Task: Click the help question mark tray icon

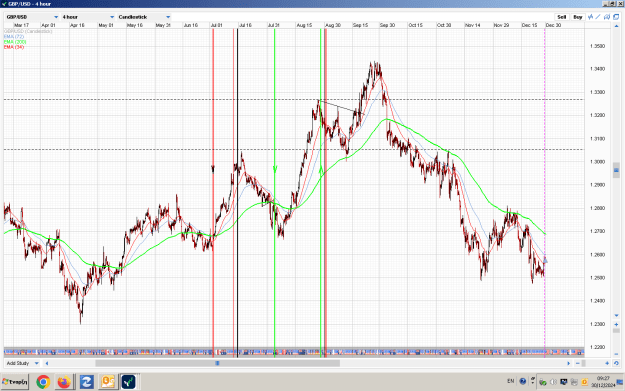Action: click(x=523, y=381)
